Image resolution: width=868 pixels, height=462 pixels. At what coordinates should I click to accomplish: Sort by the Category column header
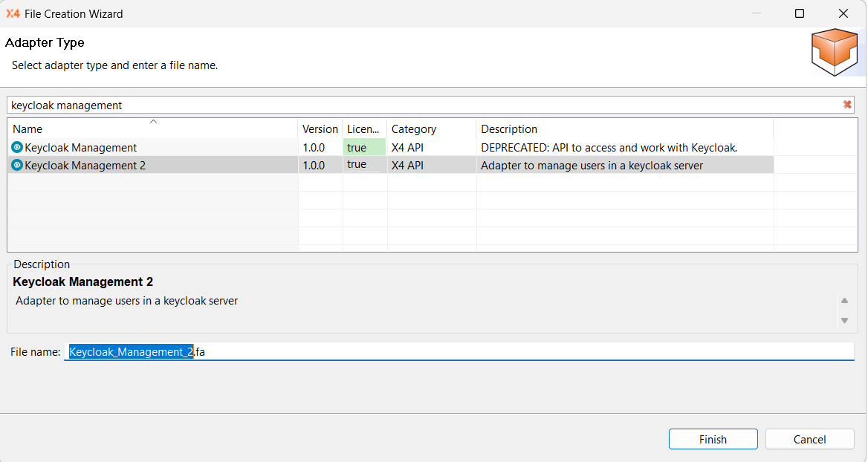tap(431, 129)
